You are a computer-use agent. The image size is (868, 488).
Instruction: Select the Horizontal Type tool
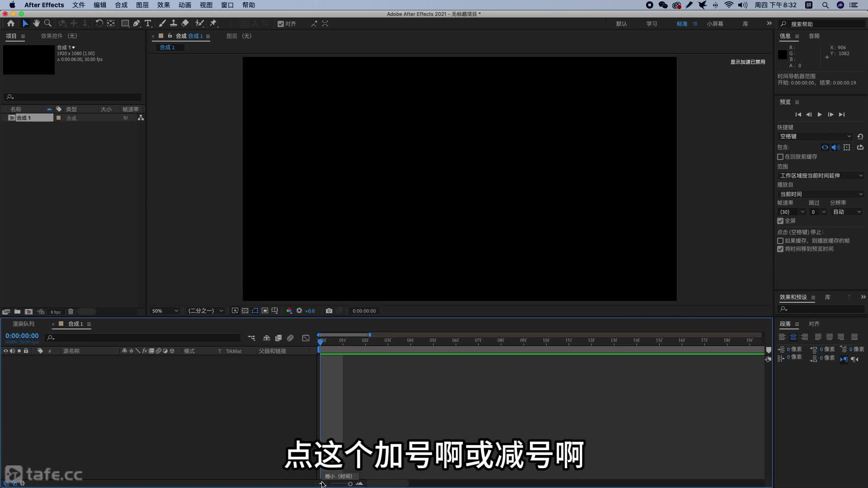[148, 23]
